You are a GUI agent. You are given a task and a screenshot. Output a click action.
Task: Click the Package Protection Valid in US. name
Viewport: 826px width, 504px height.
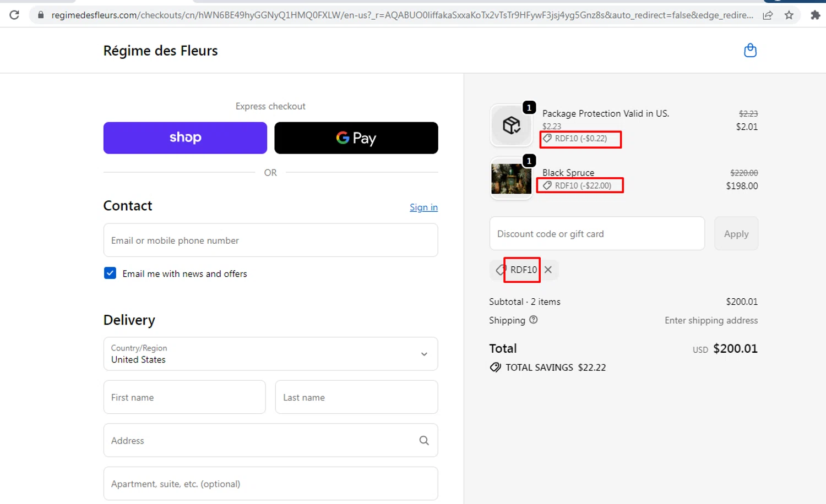[x=606, y=113]
